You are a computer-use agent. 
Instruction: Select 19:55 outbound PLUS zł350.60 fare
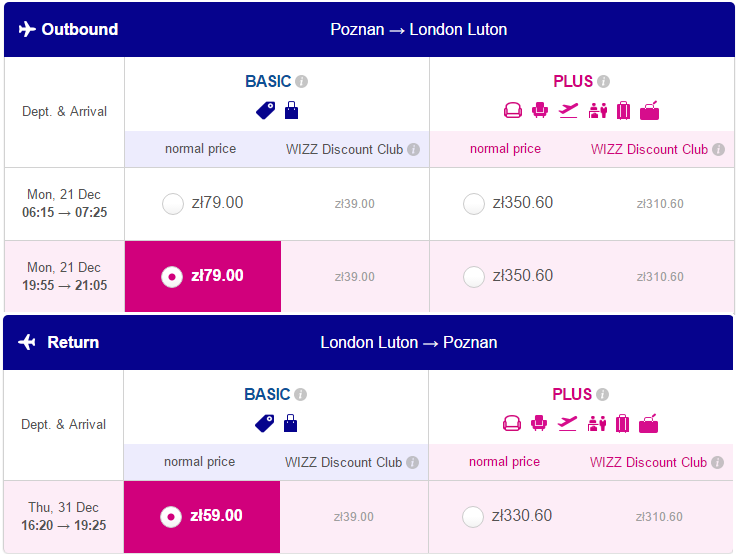click(474, 277)
